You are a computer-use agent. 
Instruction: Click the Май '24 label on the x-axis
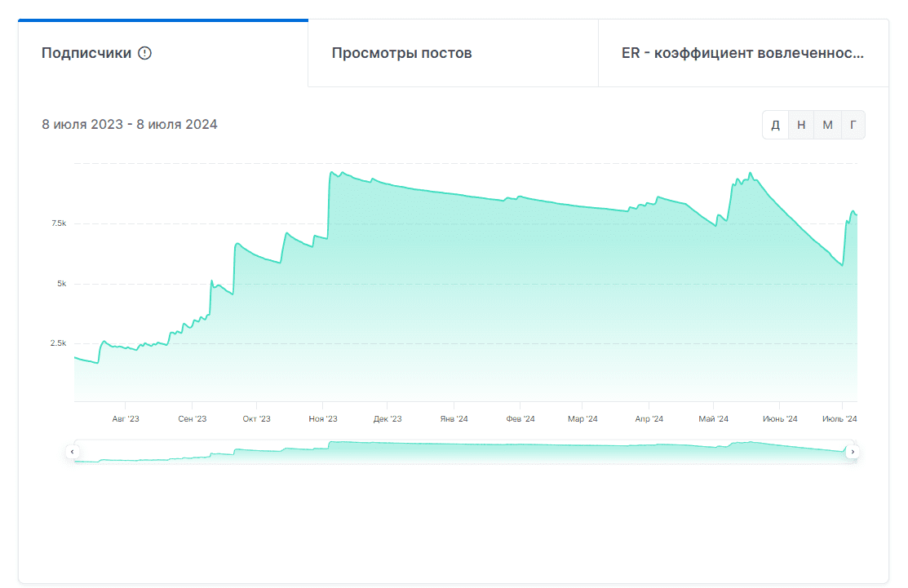[x=713, y=419]
